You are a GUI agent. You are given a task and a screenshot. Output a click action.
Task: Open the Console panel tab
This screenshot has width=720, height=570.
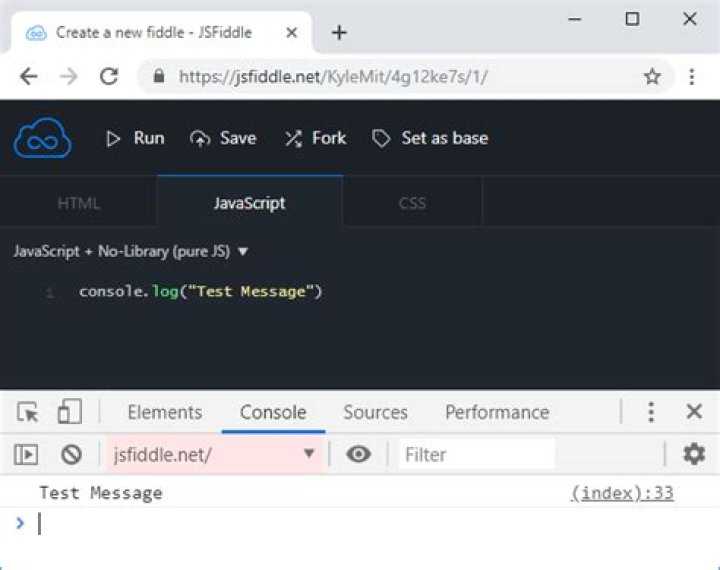(273, 412)
